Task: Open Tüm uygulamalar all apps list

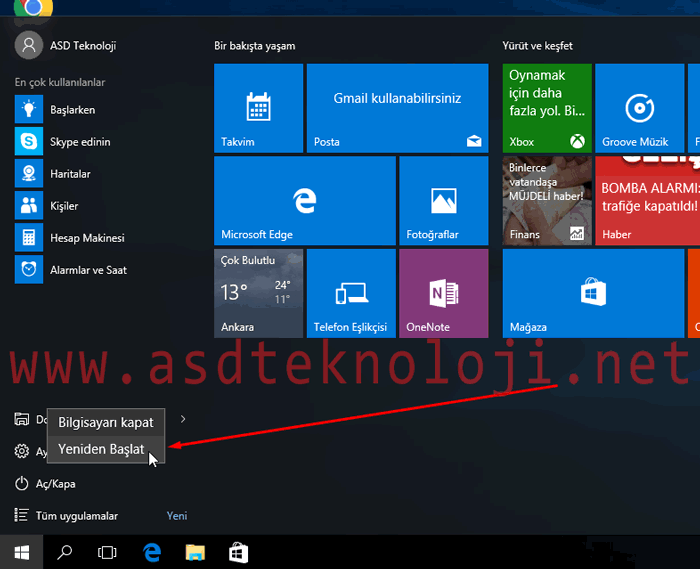Action: point(67,516)
